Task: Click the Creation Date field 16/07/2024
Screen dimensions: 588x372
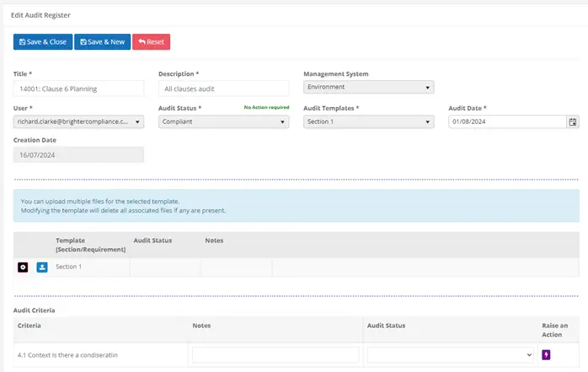Action: [x=78, y=155]
